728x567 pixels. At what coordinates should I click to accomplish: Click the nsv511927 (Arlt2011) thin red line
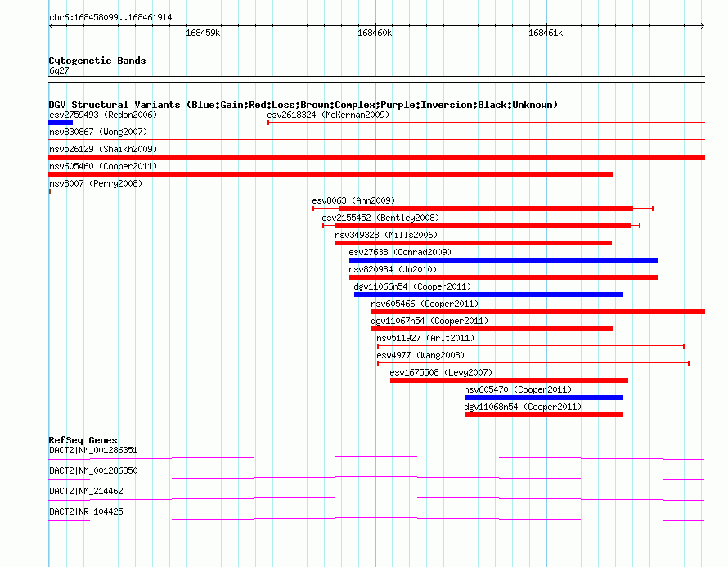pyautogui.click(x=531, y=346)
